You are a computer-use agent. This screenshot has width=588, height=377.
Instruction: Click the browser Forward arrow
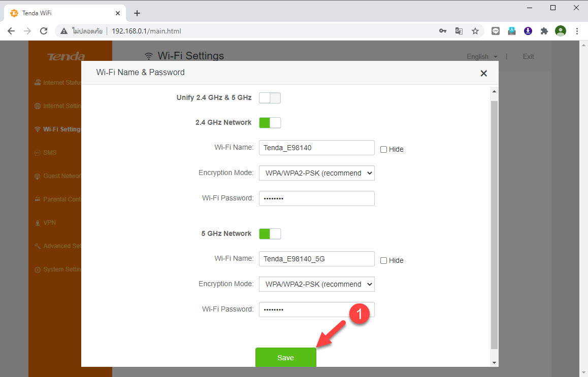tap(27, 31)
